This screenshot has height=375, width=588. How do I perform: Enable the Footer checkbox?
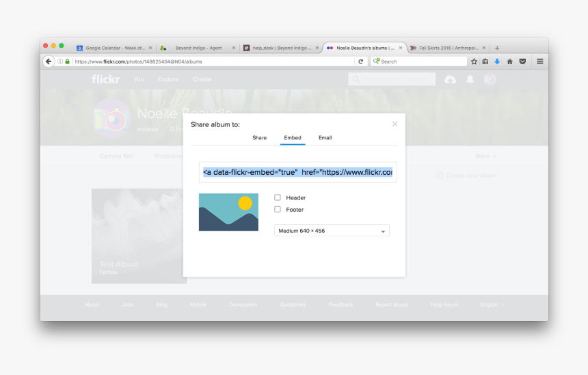(x=278, y=210)
